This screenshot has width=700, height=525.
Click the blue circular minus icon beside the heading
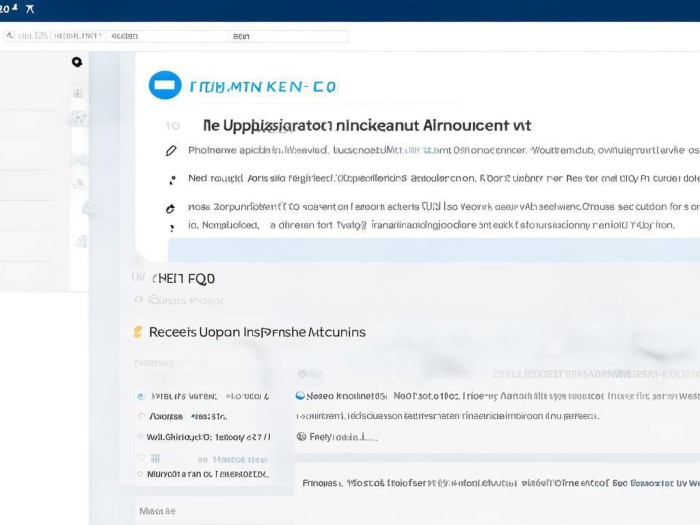164,86
